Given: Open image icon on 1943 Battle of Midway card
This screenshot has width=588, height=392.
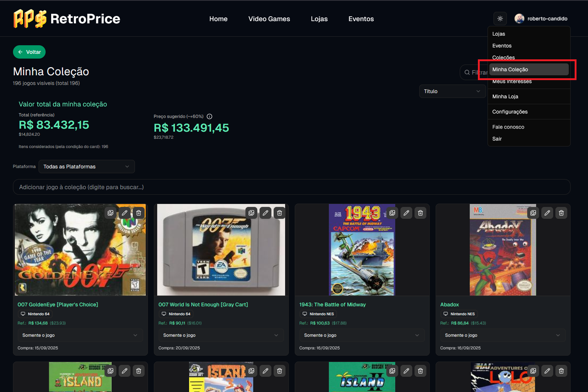Looking at the screenshot, I should click(x=392, y=213).
